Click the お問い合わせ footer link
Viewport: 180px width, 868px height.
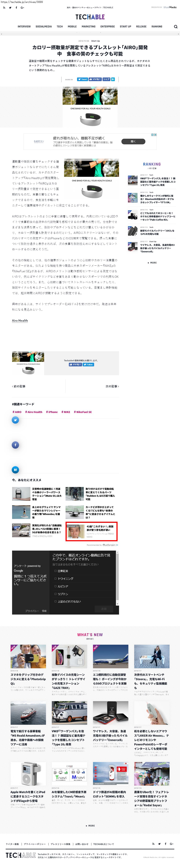click(82, 844)
